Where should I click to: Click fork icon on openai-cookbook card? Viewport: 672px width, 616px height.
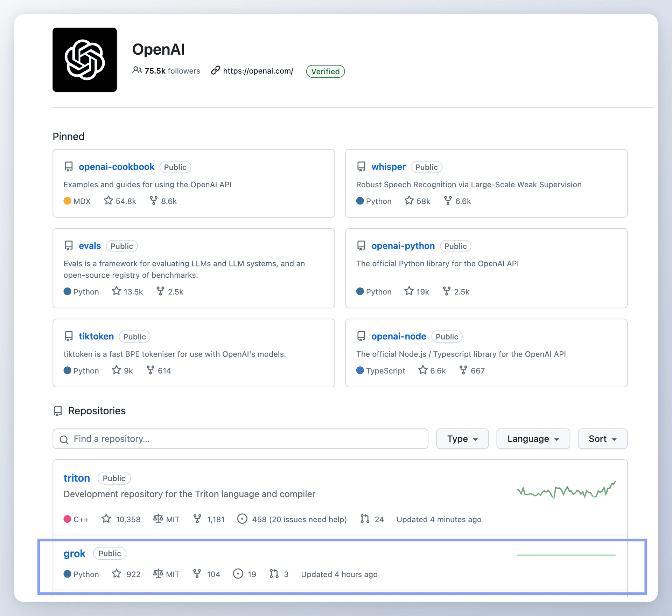tap(153, 201)
